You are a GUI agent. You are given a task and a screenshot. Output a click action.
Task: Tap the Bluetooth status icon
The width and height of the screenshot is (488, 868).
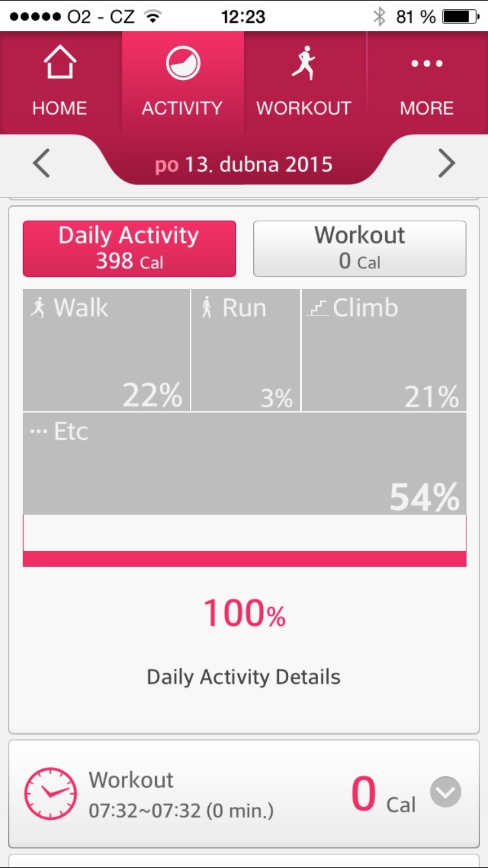pyautogui.click(x=379, y=16)
